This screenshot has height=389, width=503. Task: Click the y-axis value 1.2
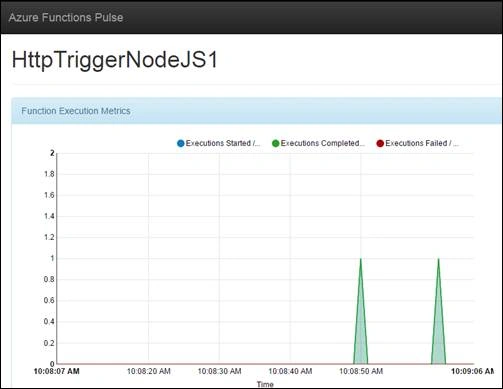click(49, 237)
